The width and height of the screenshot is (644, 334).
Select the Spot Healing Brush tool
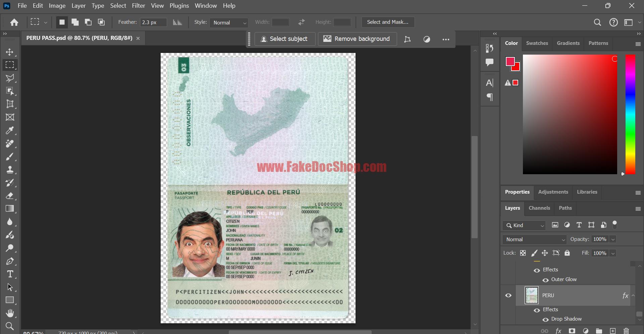10,143
